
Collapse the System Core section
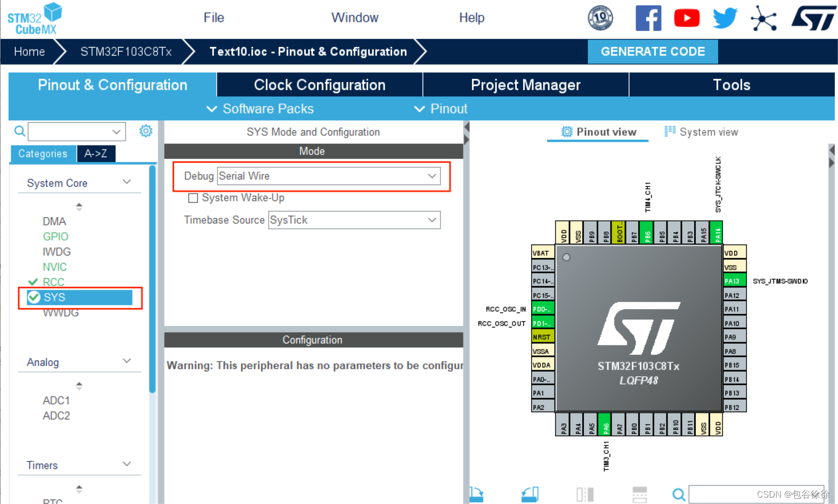tap(127, 182)
